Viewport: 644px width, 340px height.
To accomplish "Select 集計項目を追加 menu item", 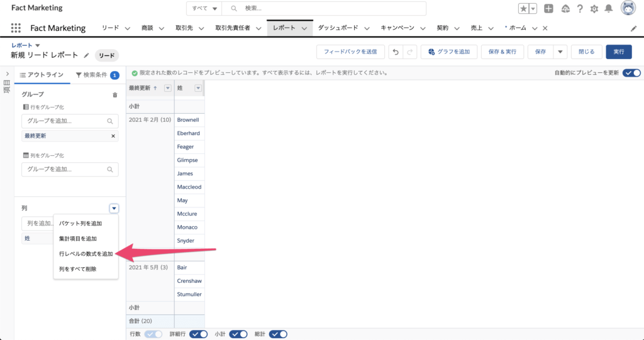I will point(86,239).
